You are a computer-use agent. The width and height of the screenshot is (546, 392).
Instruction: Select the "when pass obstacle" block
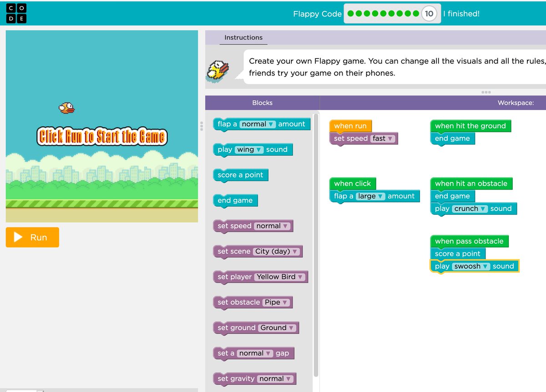coord(469,241)
